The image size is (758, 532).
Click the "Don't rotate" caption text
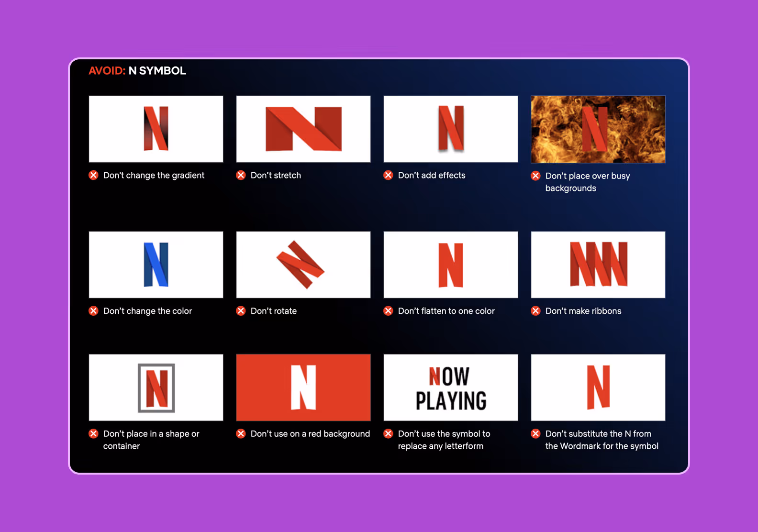274,311
